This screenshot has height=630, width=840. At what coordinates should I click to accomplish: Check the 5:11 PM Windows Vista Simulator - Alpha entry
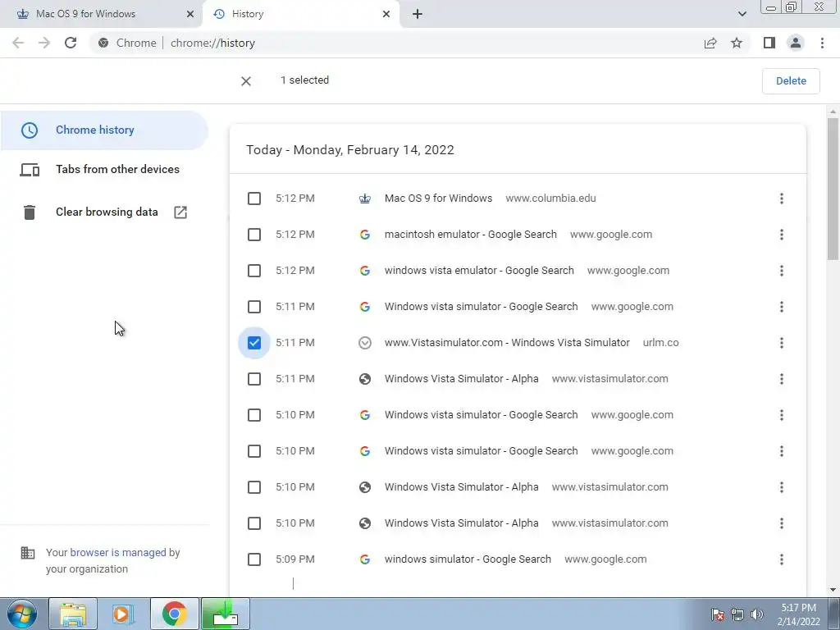[x=254, y=379]
